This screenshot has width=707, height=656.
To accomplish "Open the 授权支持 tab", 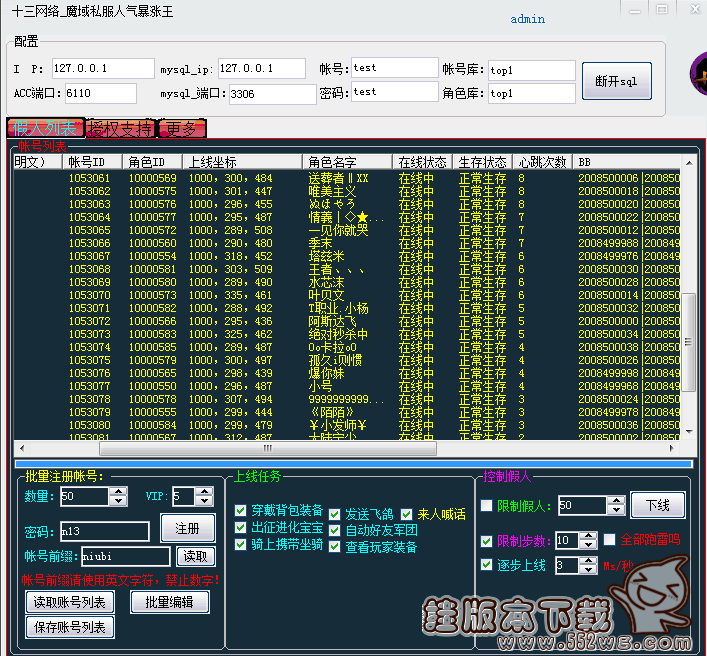I will [120, 129].
